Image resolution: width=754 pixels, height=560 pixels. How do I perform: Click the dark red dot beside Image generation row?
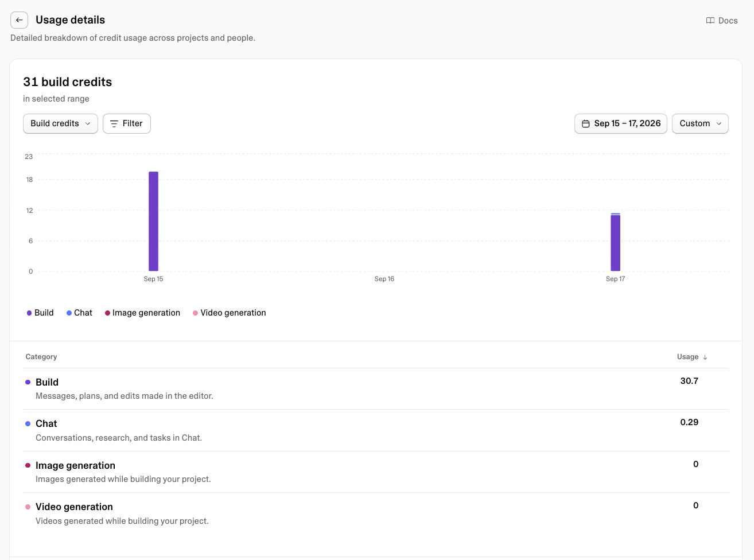(28, 465)
